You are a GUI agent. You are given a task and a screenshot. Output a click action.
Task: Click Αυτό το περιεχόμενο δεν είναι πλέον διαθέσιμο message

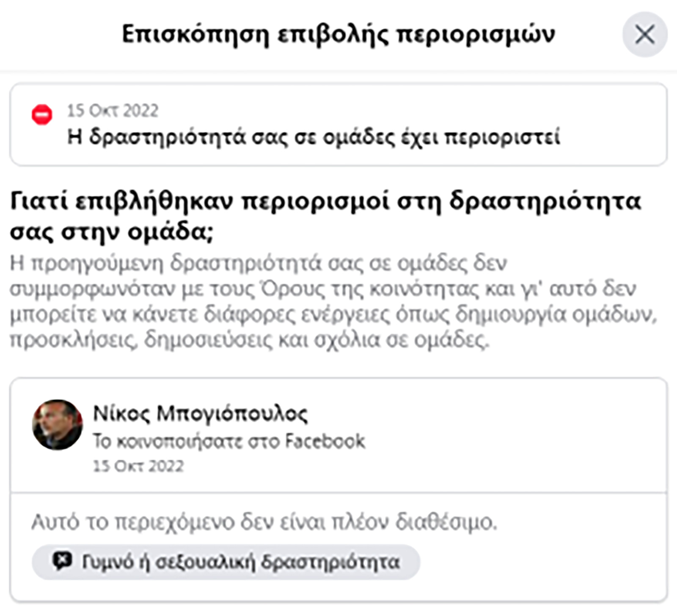264,522
